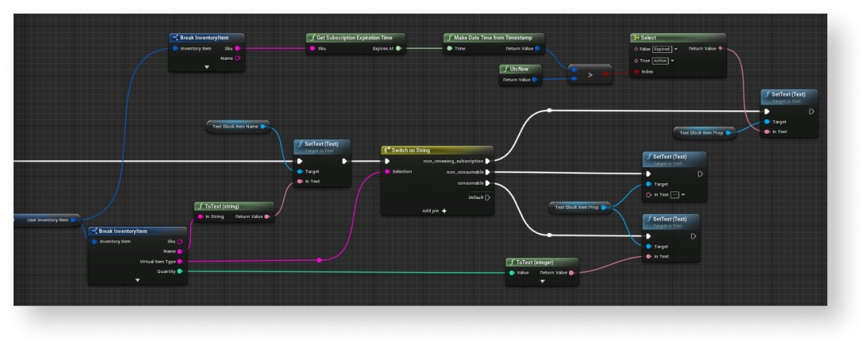Open False value dropdown on Select node
Image resolution: width=868 pixels, height=347 pixels.
coord(675,50)
